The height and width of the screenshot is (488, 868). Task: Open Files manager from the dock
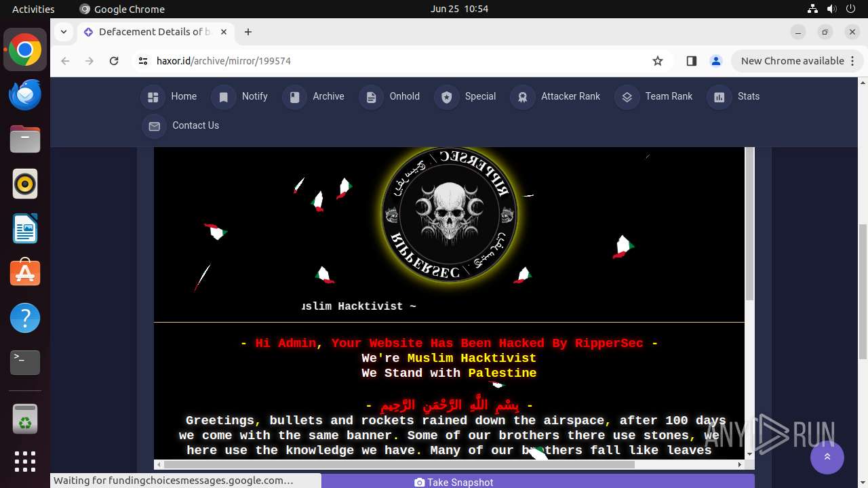pos(25,140)
